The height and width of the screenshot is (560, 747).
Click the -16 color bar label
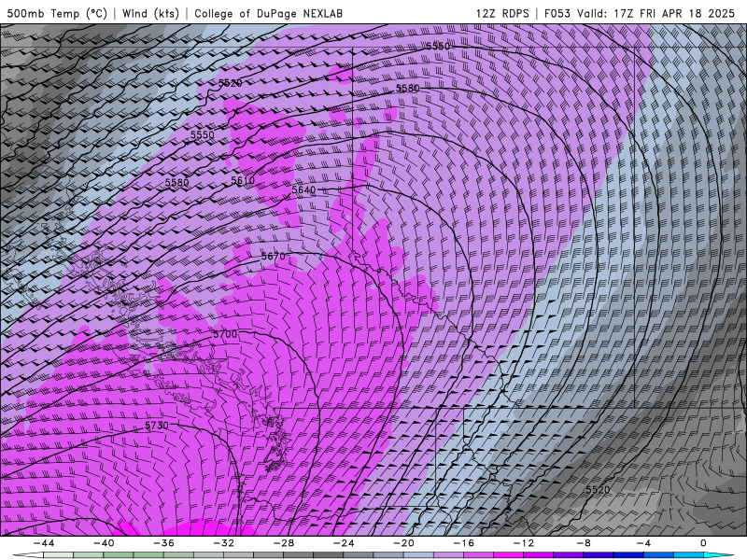pos(463,543)
